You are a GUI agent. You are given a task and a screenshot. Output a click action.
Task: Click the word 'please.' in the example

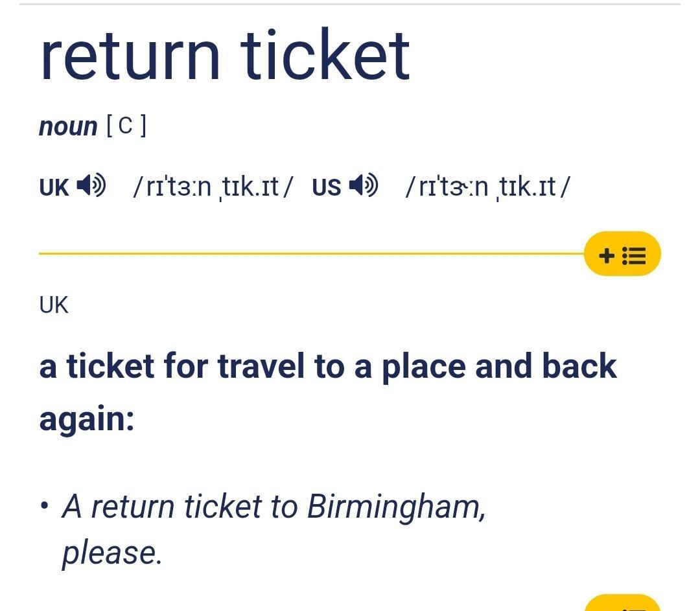(111, 553)
